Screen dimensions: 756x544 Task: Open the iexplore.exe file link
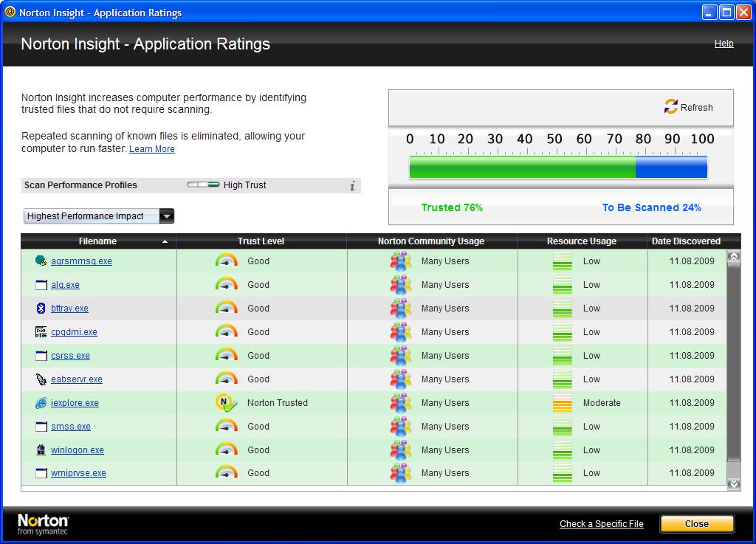coord(75,403)
